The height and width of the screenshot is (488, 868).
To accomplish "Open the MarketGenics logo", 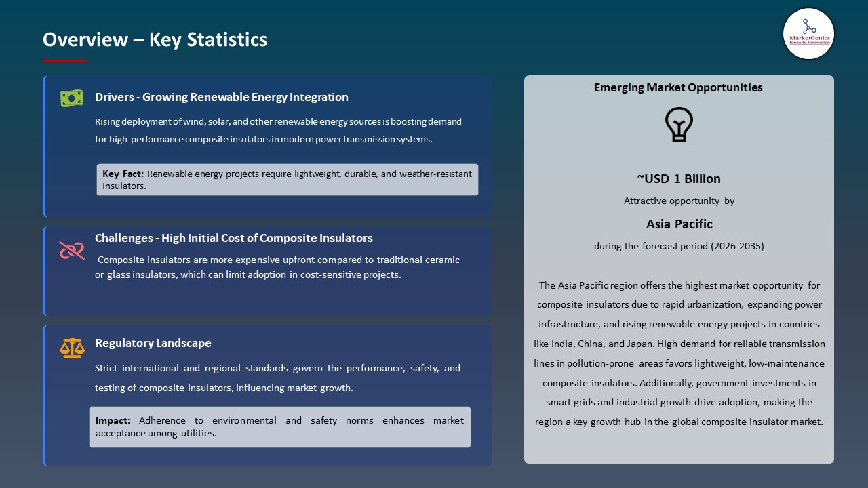I will [x=808, y=33].
